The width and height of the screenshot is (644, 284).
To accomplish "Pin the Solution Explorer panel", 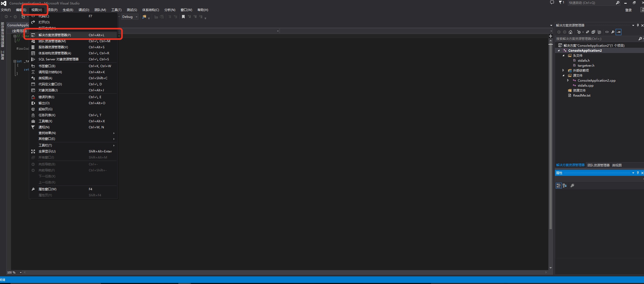I will [x=638, y=25].
